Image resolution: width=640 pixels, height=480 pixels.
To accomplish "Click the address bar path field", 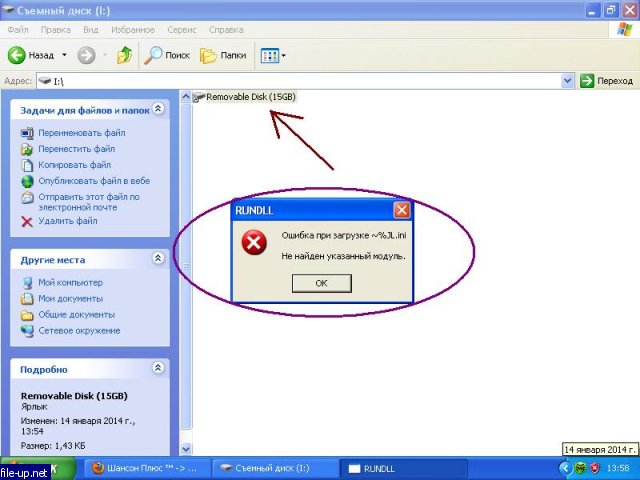I will [300, 80].
